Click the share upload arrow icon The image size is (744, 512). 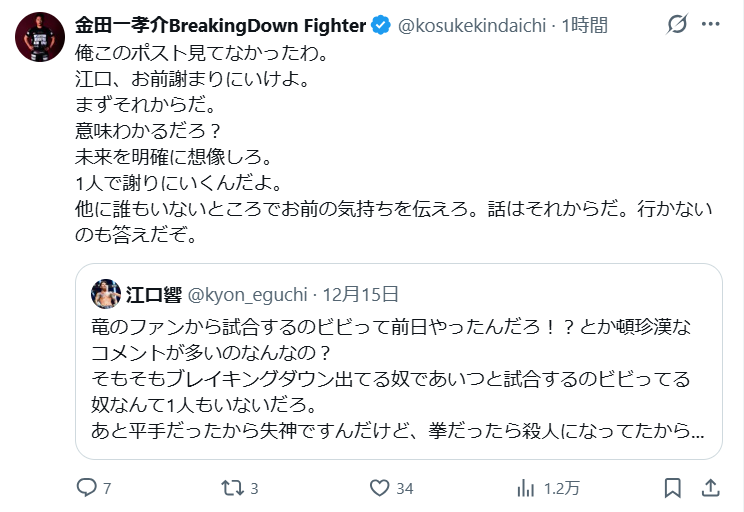(710, 488)
